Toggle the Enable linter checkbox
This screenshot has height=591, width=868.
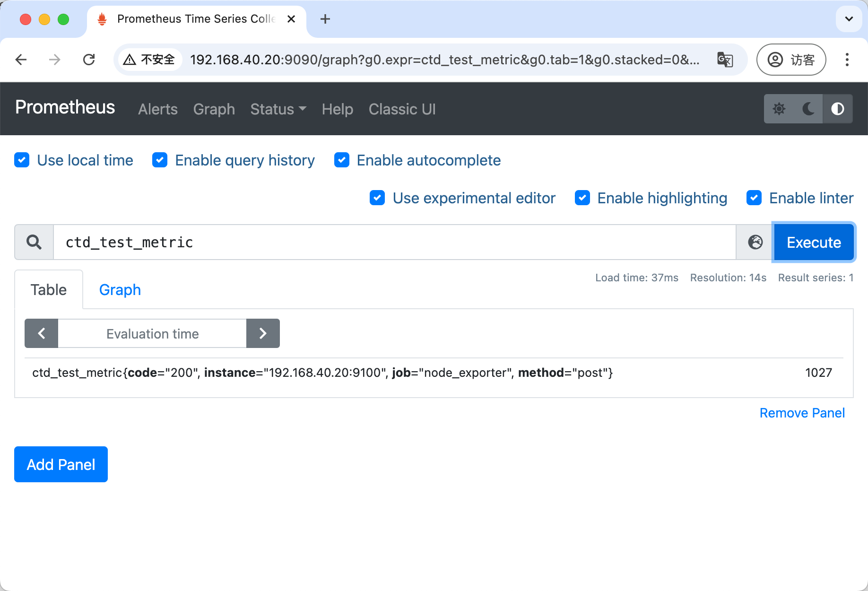(x=754, y=198)
